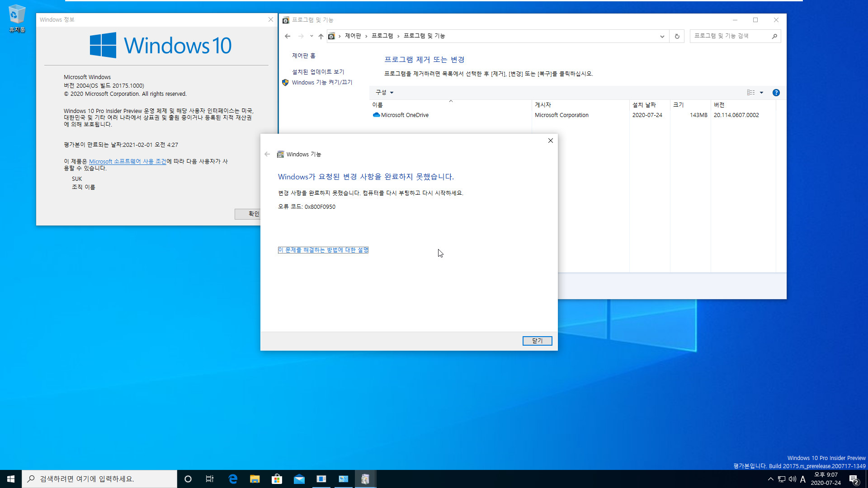Sort list by 이름 column header
This screenshot has height=488, width=868.
[x=450, y=105]
